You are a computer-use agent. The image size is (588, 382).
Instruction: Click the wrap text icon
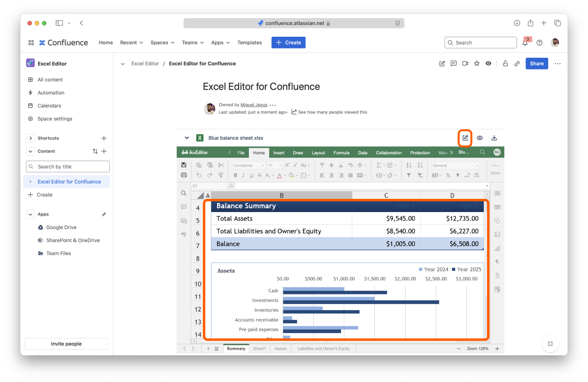tap(351, 165)
